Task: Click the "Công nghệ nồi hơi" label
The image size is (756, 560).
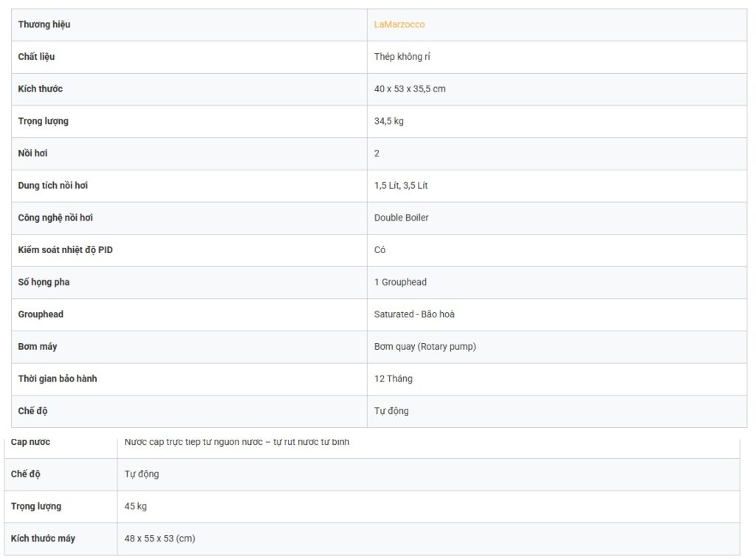Action: (55, 218)
